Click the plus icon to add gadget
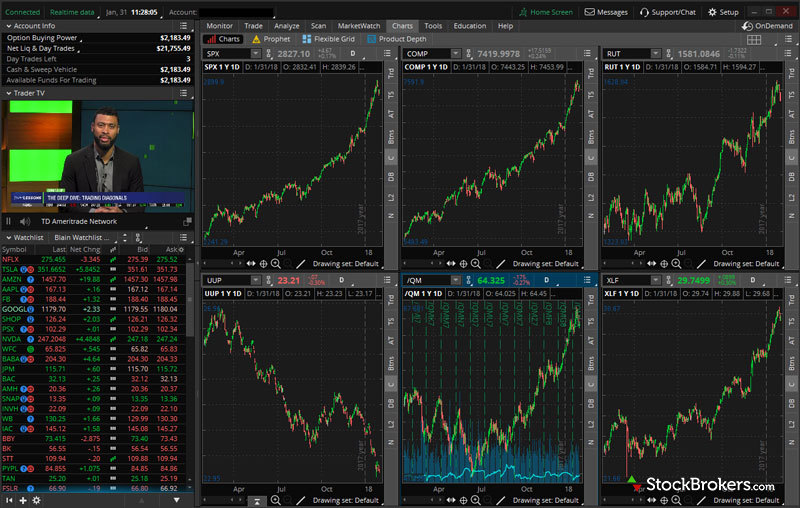Screen dimensions: 800x508 click(23, 500)
